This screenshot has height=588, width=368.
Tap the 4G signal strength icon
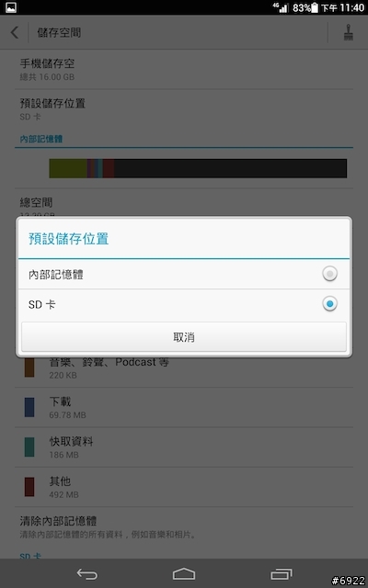click(281, 7)
